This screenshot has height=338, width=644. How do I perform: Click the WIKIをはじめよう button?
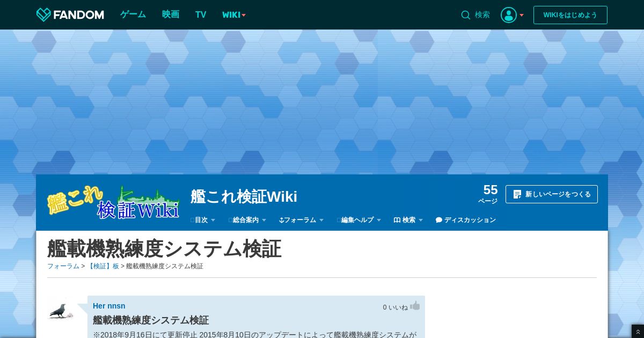click(570, 15)
